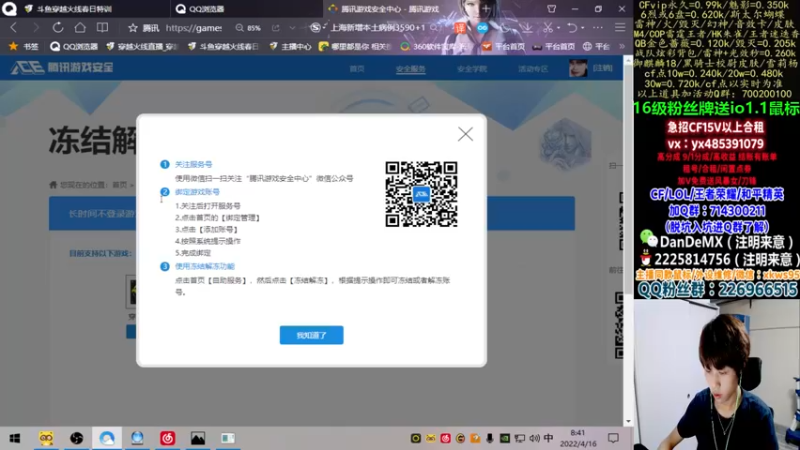The image size is (800, 450).
Task: Click the Tencent game security logo
Action: click(x=62, y=67)
